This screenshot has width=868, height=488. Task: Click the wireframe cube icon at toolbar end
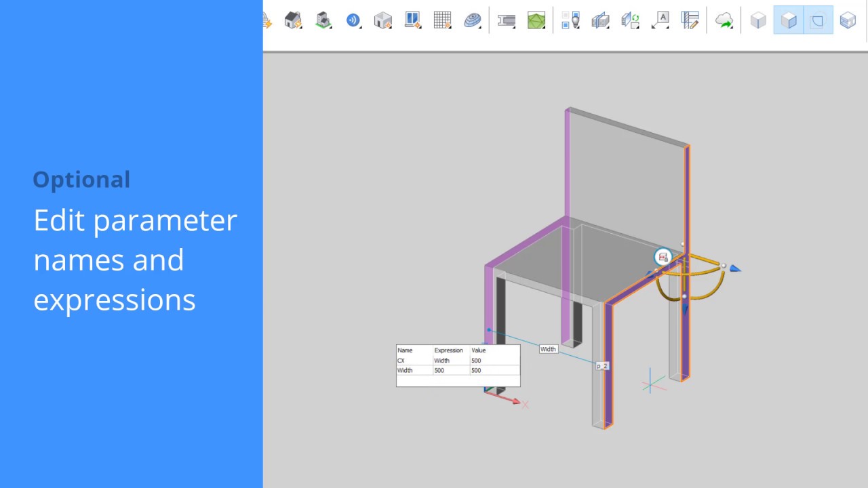(x=848, y=20)
